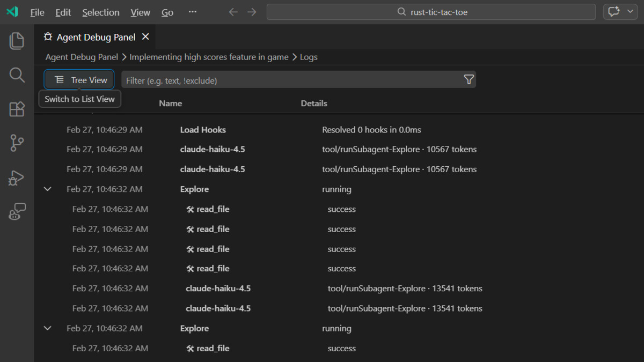Open the Source Control view
This screenshot has height=362, width=644.
pos(17,143)
